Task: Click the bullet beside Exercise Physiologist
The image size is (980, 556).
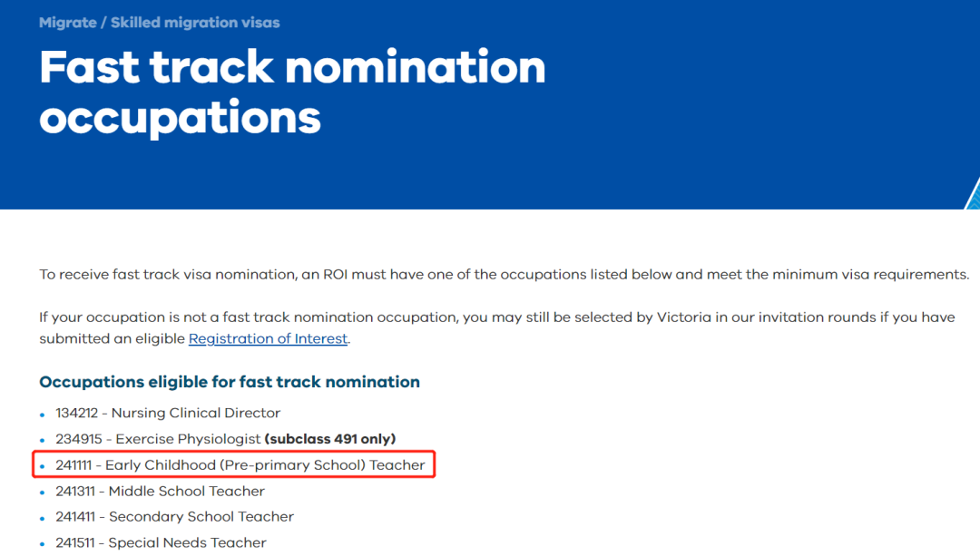Action: coord(42,441)
